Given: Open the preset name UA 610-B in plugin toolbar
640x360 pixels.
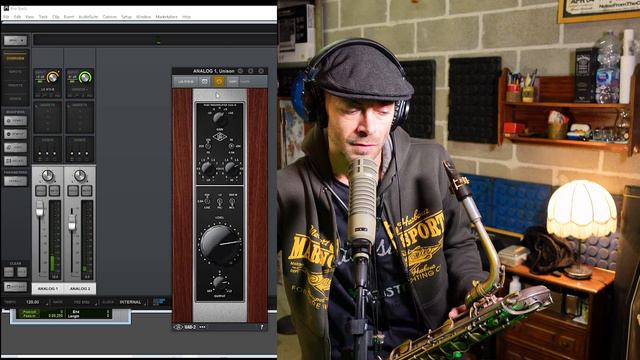Looking at the screenshot, I should pyautogui.click(x=186, y=82).
